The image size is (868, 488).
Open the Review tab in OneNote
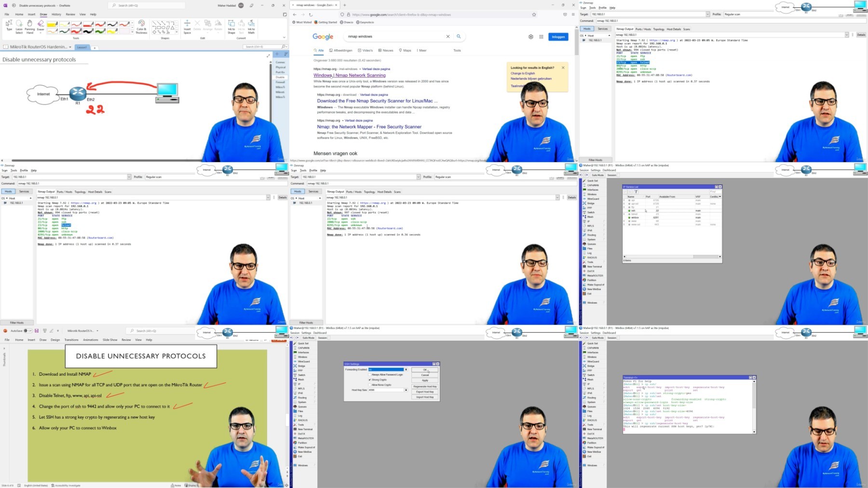[x=70, y=14]
